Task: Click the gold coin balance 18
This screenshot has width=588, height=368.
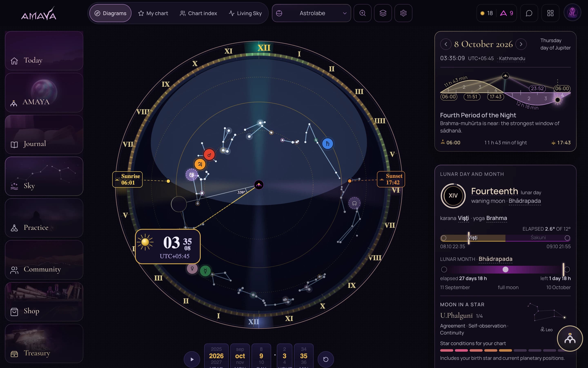Action: [487, 13]
